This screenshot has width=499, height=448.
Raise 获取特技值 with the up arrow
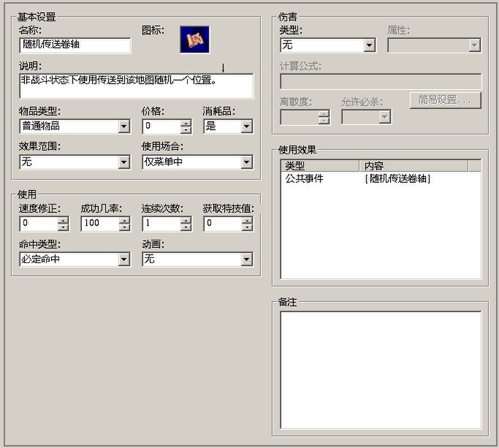tap(247, 220)
